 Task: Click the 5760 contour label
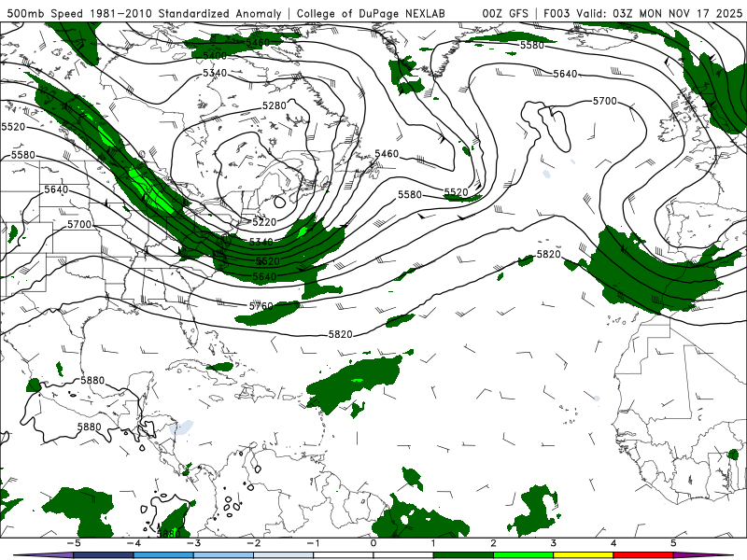click(x=261, y=306)
